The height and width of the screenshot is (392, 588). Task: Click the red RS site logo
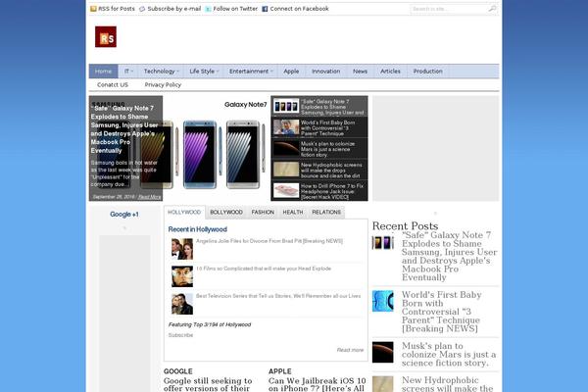[x=106, y=37]
